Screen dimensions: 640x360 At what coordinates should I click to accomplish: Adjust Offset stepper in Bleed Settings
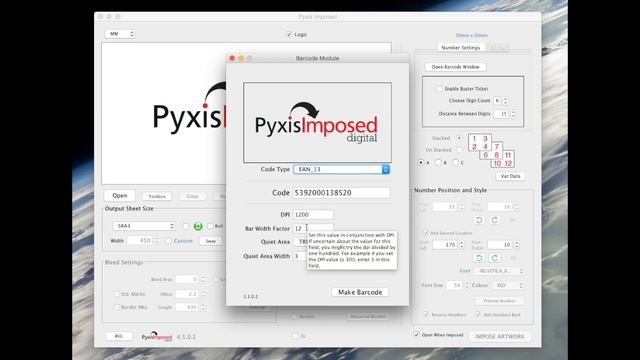click(203, 294)
